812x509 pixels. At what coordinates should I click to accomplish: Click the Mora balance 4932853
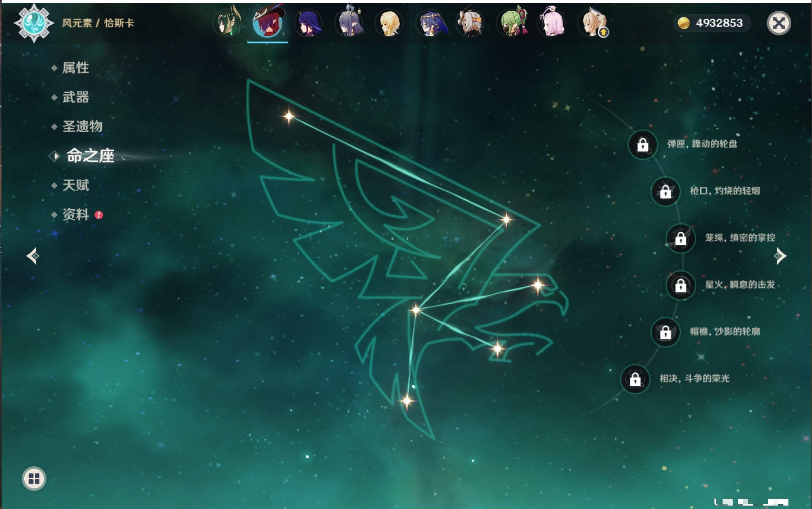click(712, 23)
